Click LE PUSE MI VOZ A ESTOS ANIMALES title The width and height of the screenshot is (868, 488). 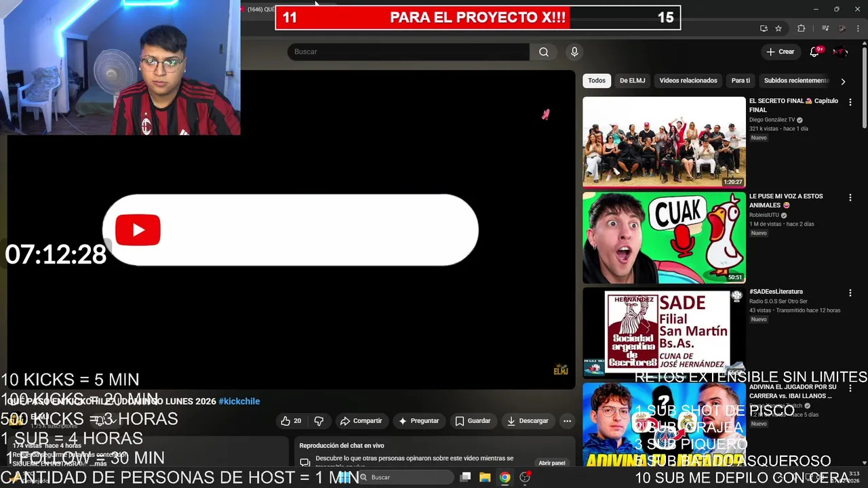coord(787,201)
